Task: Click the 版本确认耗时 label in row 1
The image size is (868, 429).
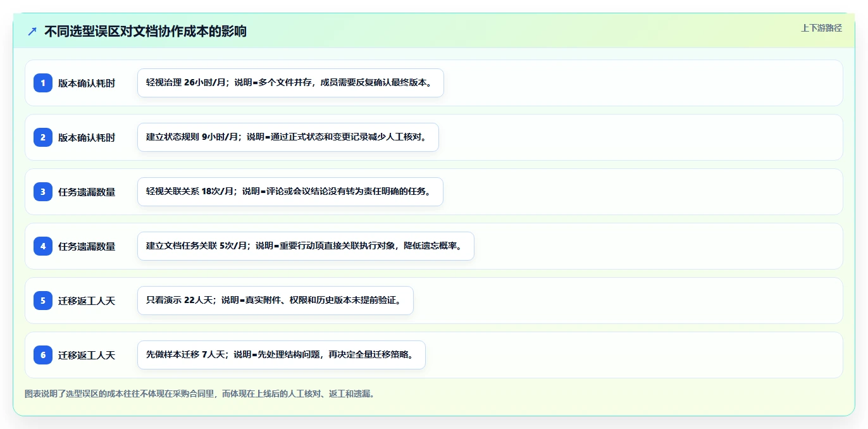Action: click(x=87, y=83)
